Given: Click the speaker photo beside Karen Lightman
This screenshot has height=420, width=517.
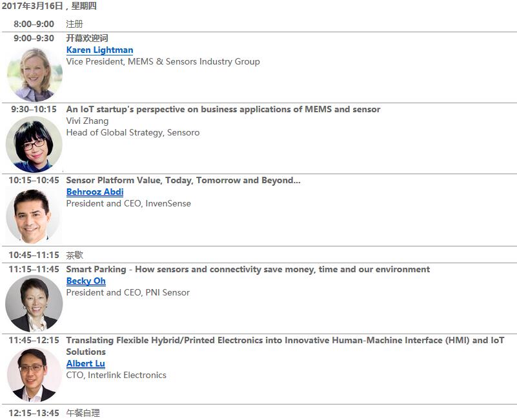Looking at the screenshot, I should pyautogui.click(x=35, y=74).
